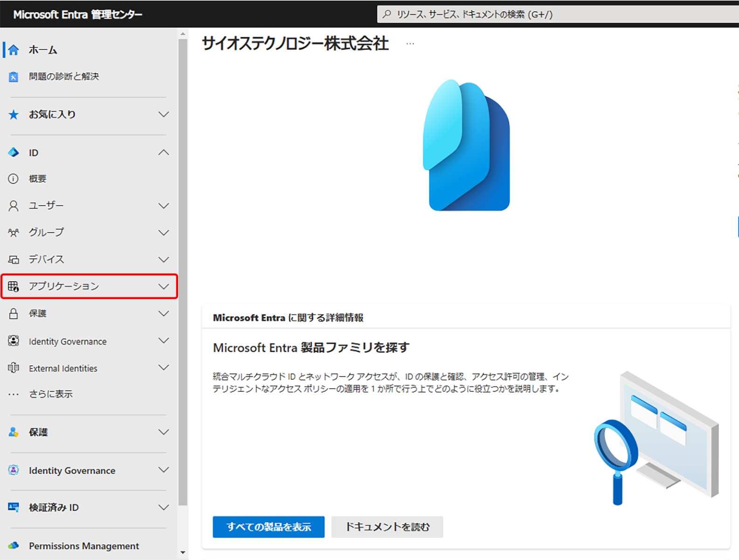Select ホーム in the sidebar
The image size is (739, 560).
pos(43,50)
